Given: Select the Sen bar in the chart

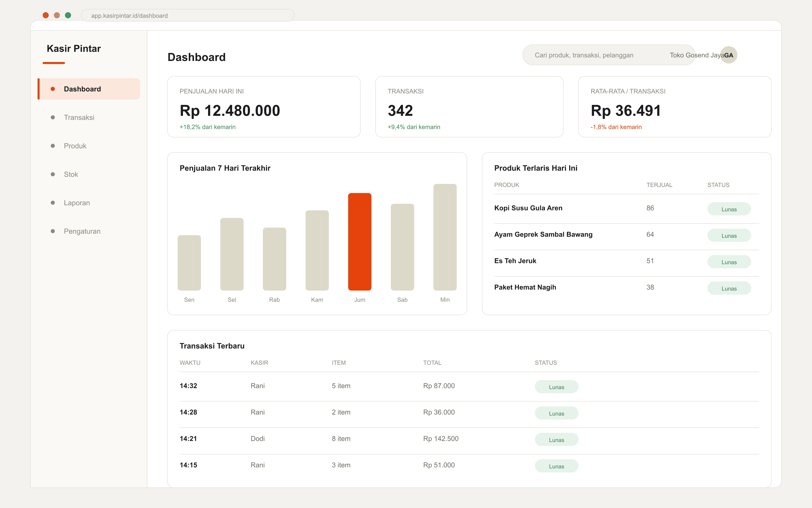Looking at the screenshot, I should 189,263.
